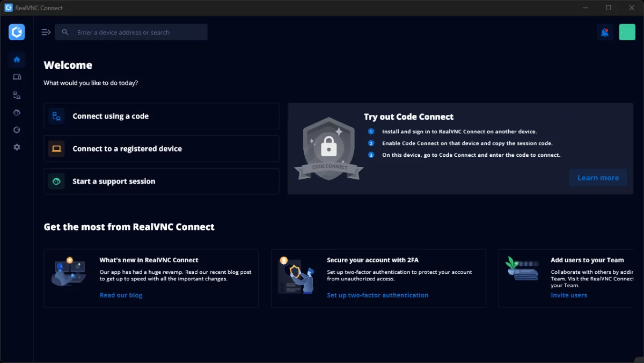644x363 pixels.
Task: Select Connect to a registered device
Action: [162, 149]
